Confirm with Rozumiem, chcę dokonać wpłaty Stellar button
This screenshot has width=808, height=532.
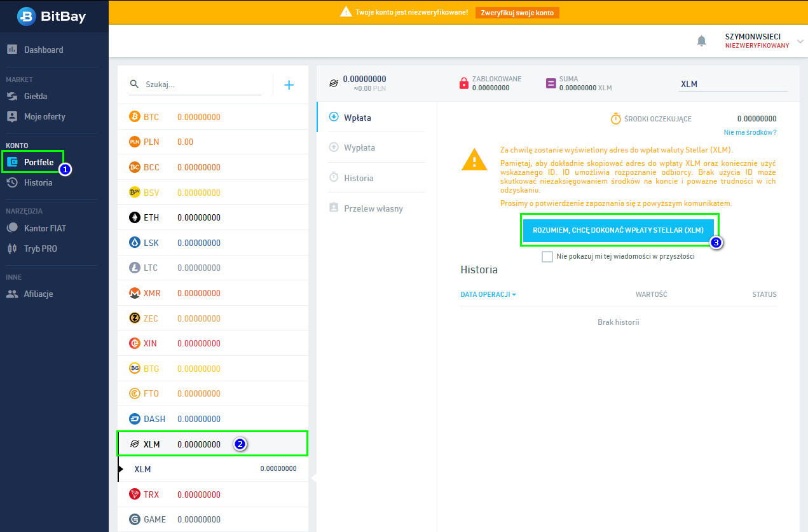(x=618, y=230)
